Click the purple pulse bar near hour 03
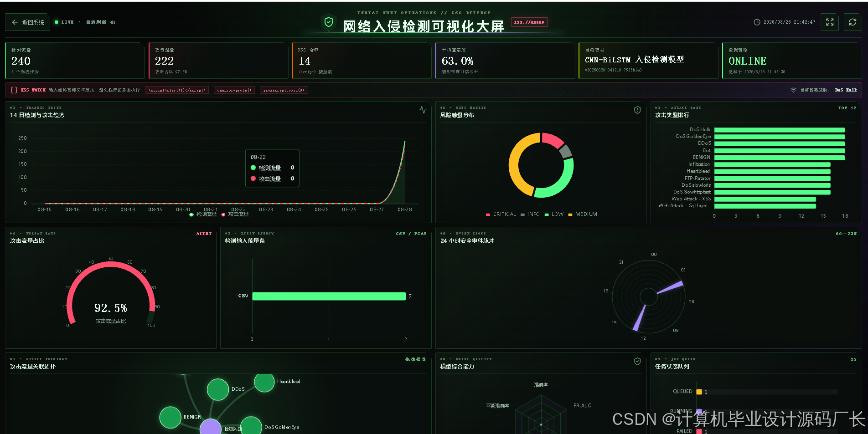868x434 pixels. click(x=671, y=287)
